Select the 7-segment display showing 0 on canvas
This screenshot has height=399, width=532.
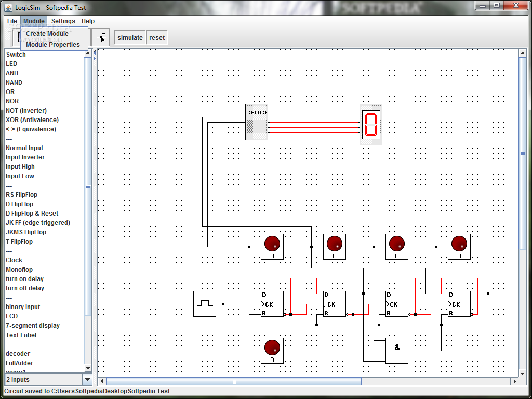point(371,125)
